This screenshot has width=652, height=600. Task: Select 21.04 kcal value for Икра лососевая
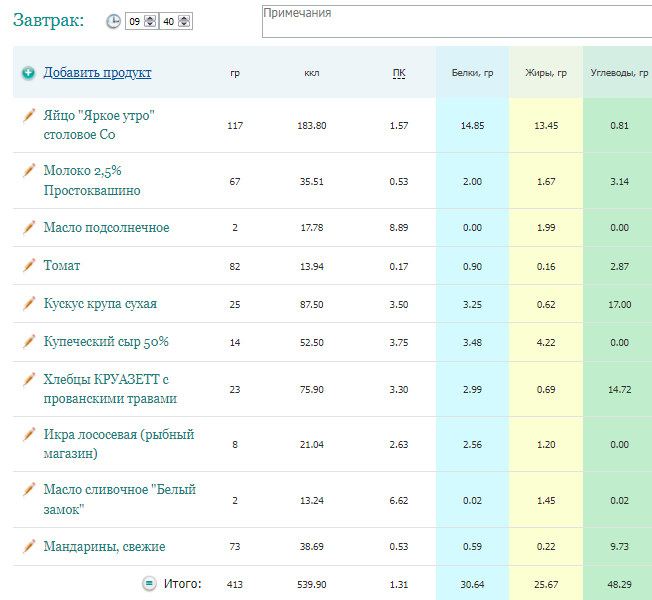coord(312,445)
